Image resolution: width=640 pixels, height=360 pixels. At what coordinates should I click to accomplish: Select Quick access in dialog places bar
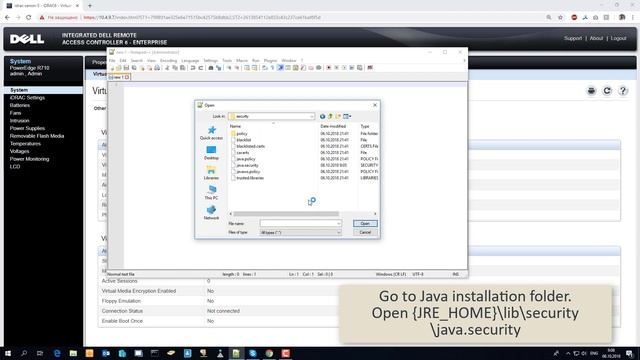pyautogui.click(x=211, y=133)
